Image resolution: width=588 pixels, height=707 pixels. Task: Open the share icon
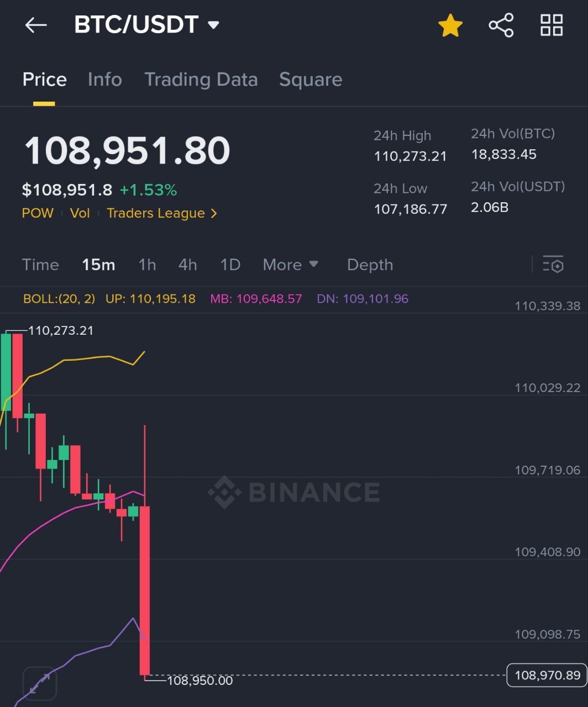501,25
